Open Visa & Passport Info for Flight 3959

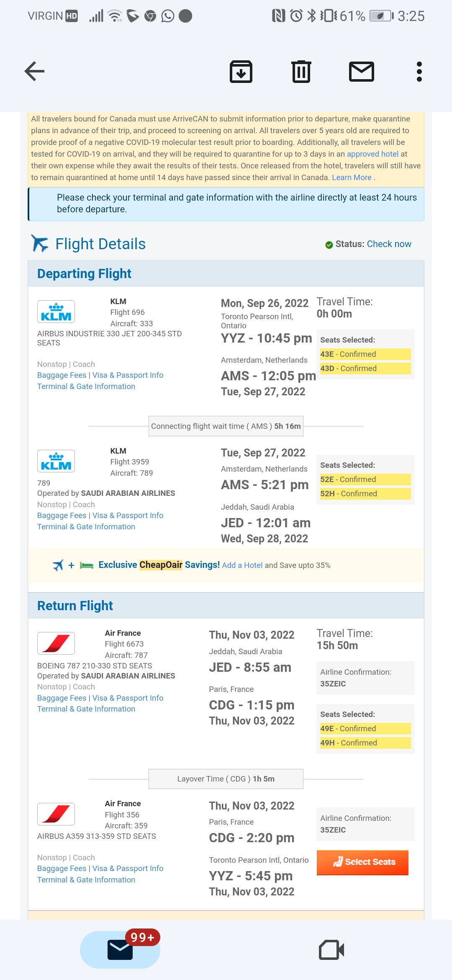(x=128, y=516)
